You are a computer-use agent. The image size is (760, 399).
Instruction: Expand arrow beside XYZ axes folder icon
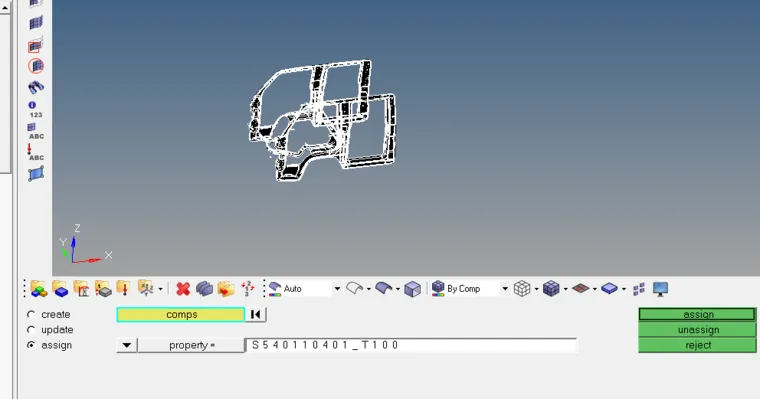click(x=160, y=289)
